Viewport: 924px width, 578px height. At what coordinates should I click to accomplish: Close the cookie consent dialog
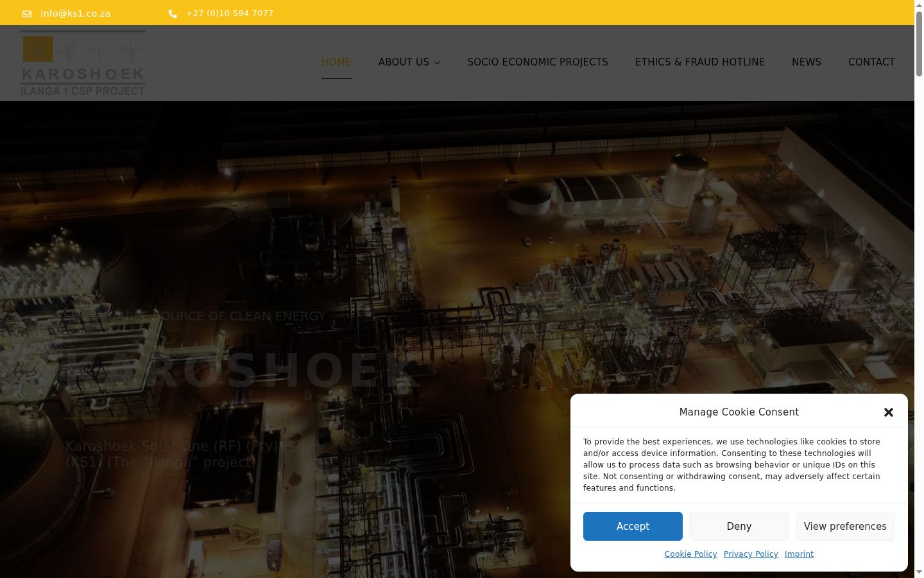pyautogui.click(x=889, y=412)
